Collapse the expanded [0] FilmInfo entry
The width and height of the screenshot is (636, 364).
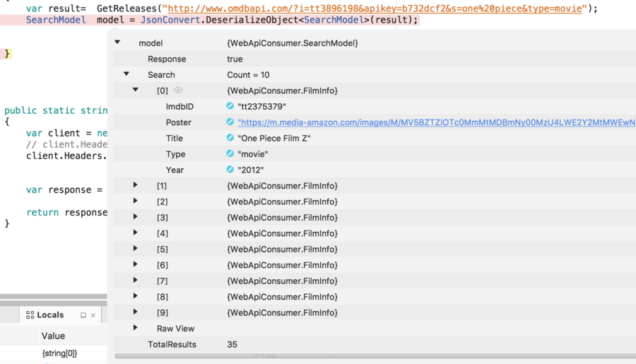click(x=136, y=90)
